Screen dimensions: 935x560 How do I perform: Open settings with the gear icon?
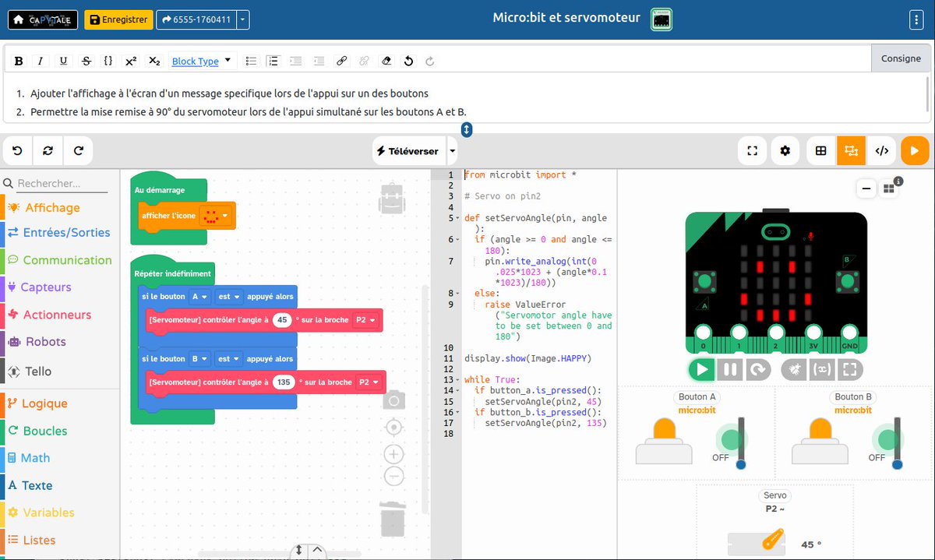click(785, 151)
